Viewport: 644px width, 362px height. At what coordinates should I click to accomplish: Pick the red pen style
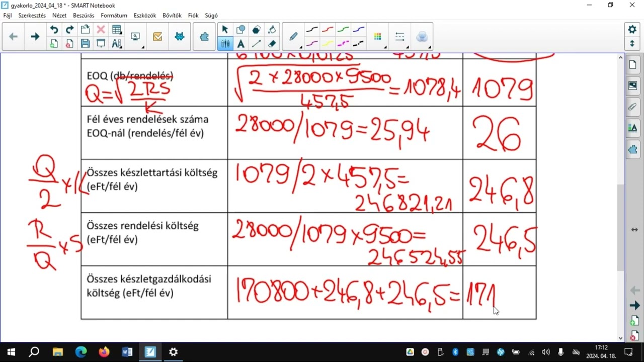tap(328, 30)
